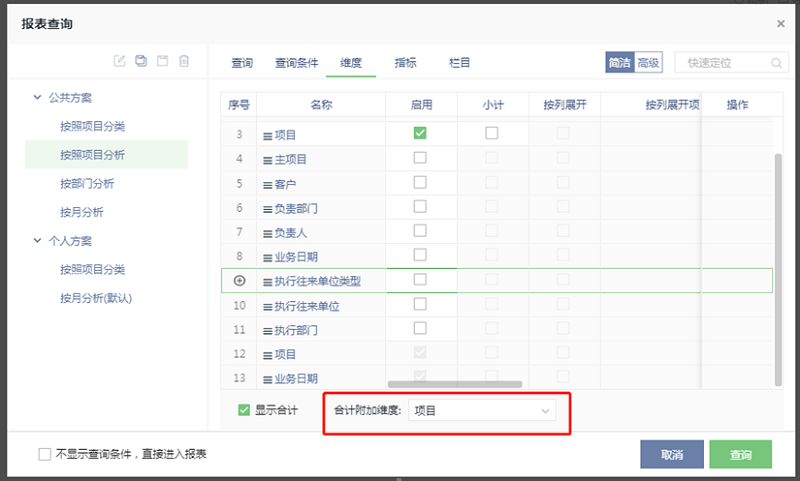Open the 栏目 tab
This screenshot has height=481, width=800.
point(459,63)
